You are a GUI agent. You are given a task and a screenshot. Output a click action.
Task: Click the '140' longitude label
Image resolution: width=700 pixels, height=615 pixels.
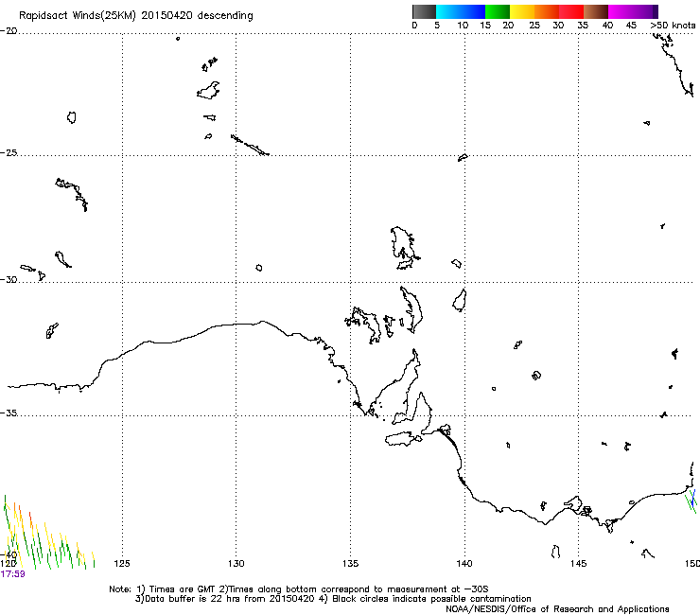[x=464, y=564]
